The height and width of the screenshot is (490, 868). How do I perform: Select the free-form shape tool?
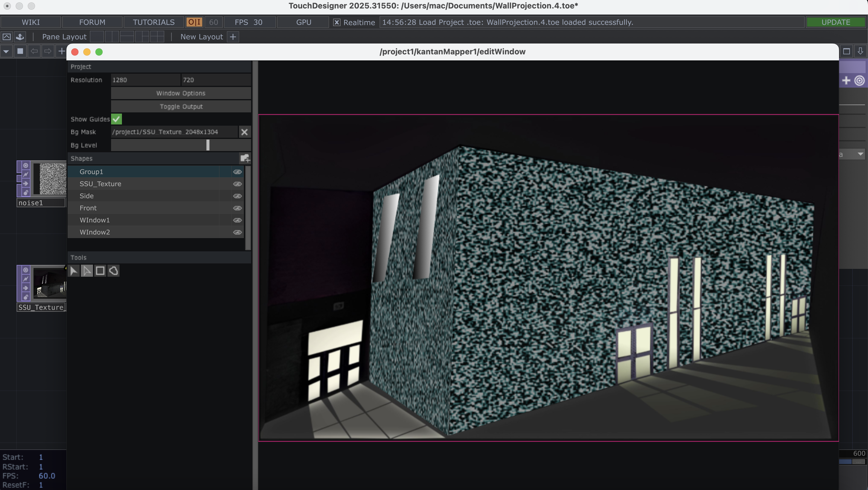113,270
